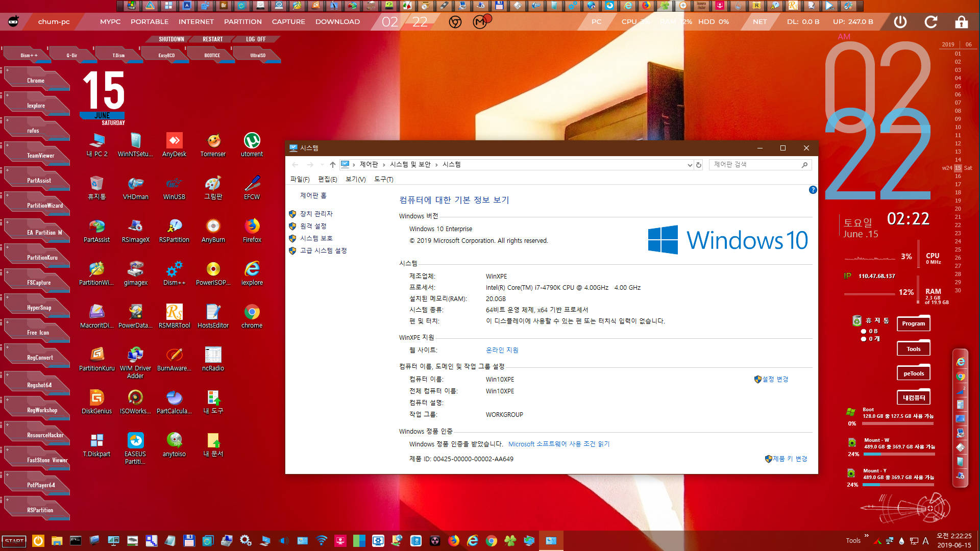Image resolution: width=980 pixels, height=551 pixels.
Task: Click 온라인 지원 link
Action: (502, 350)
